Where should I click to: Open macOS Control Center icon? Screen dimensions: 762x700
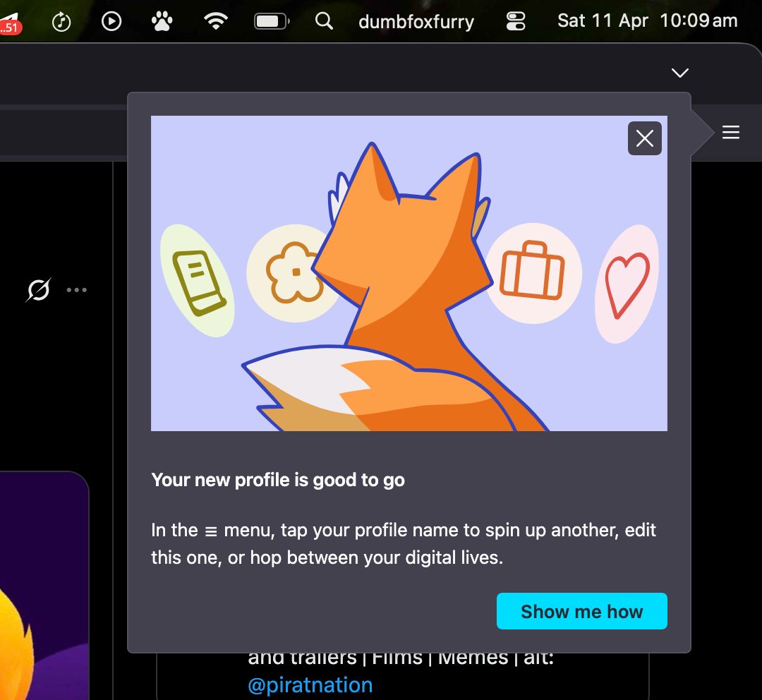(x=516, y=21)
